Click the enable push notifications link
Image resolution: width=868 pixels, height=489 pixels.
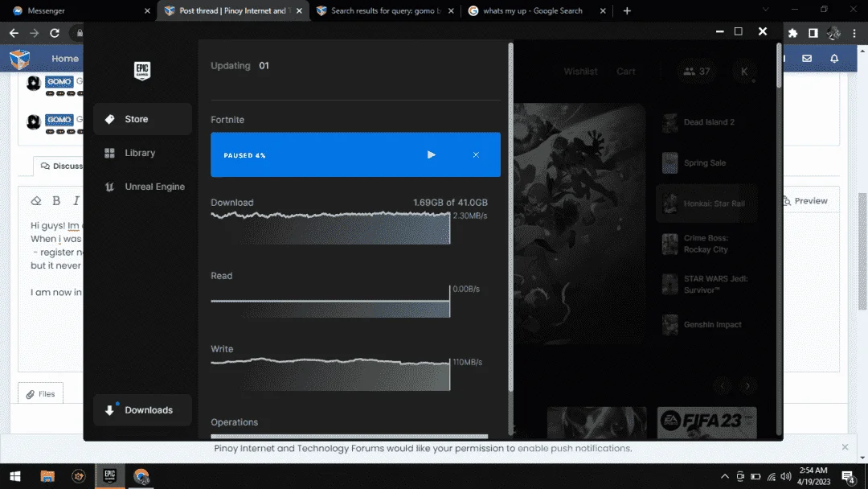(575, 449)
